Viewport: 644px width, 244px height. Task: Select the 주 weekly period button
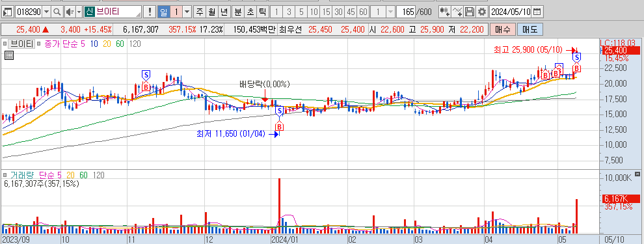[x=200, y=12]
